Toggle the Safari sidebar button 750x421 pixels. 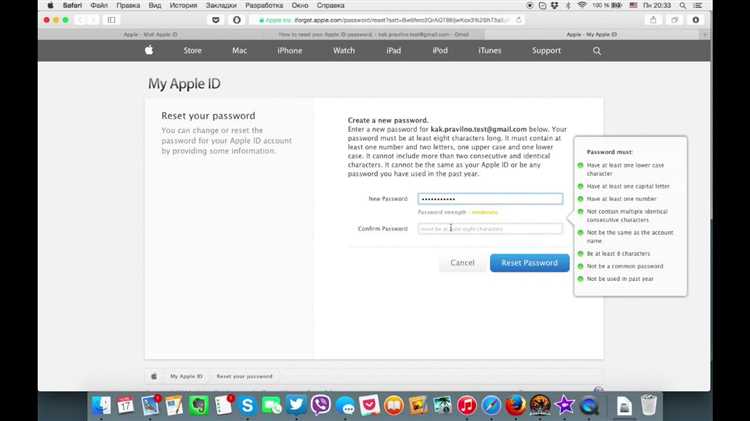coord(111,20)
